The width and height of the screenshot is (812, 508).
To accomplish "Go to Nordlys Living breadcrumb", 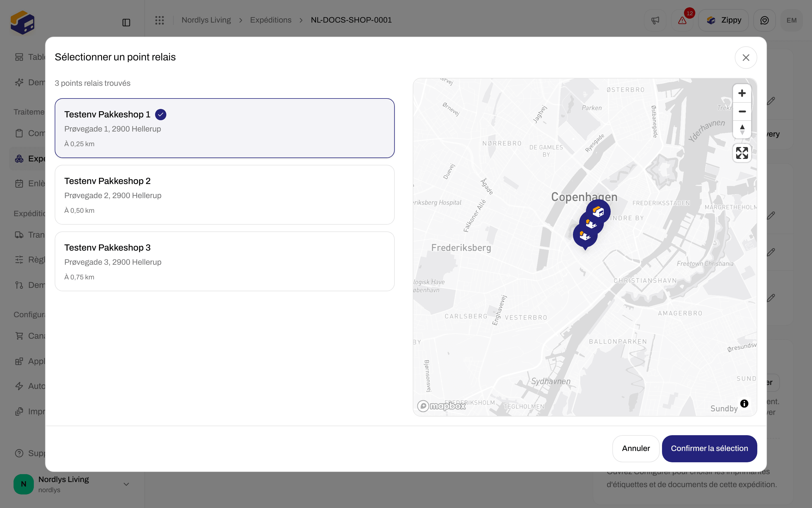I will pos(206,20).
